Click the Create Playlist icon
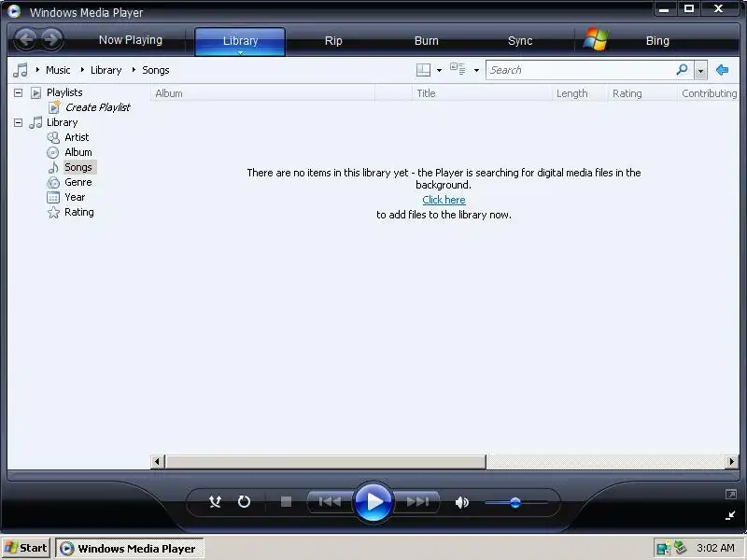The height and width of the screenshot is (560, 747). 54,107
